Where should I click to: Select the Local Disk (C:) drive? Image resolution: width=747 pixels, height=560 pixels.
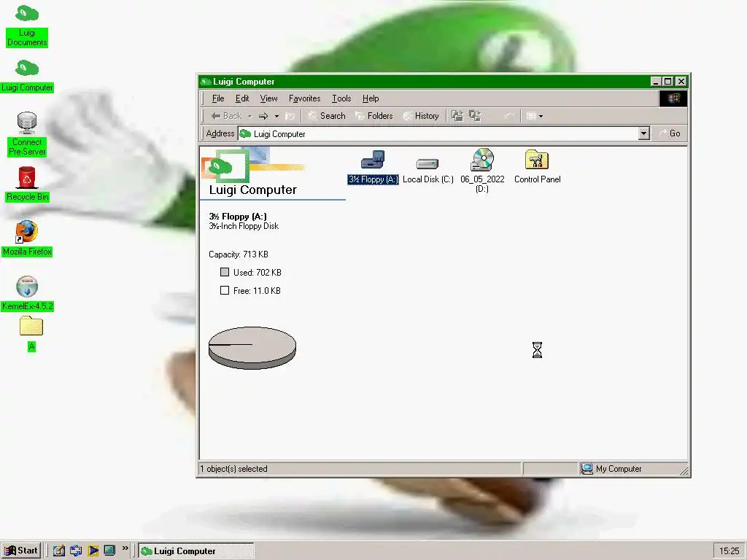(427, 170)
